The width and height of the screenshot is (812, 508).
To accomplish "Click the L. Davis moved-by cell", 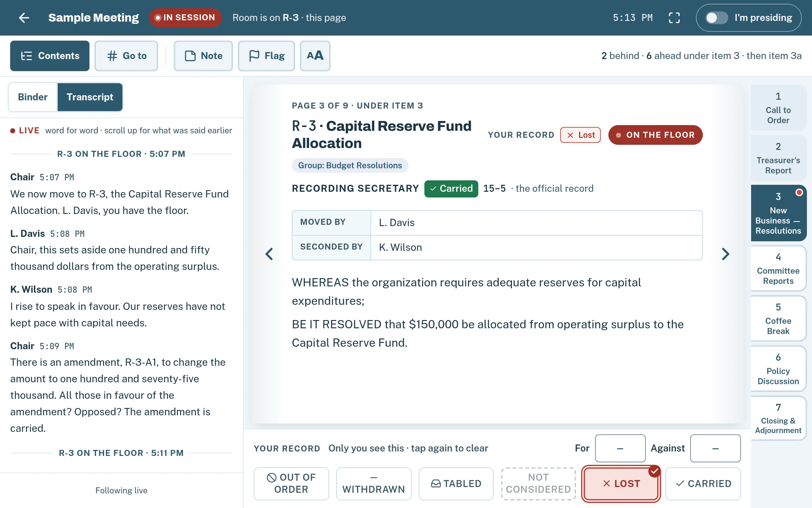I will [536, 223].
